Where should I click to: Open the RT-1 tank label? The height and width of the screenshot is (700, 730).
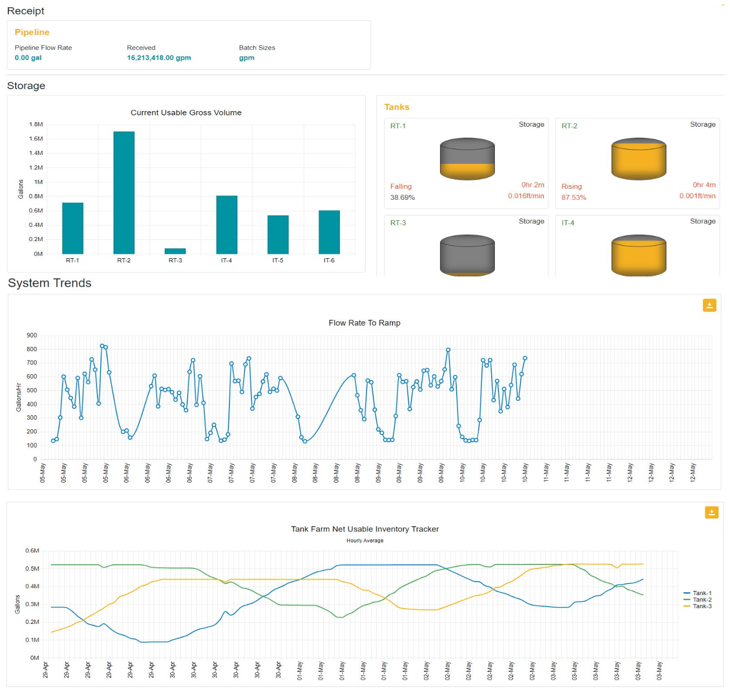pos(398,126)
